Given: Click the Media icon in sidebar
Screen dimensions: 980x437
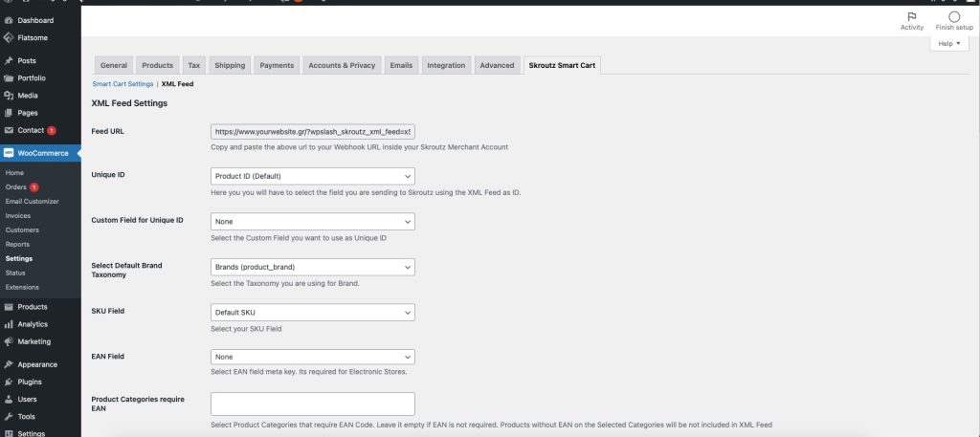Looking at the screenshot, I should click(x=8, y=96).
